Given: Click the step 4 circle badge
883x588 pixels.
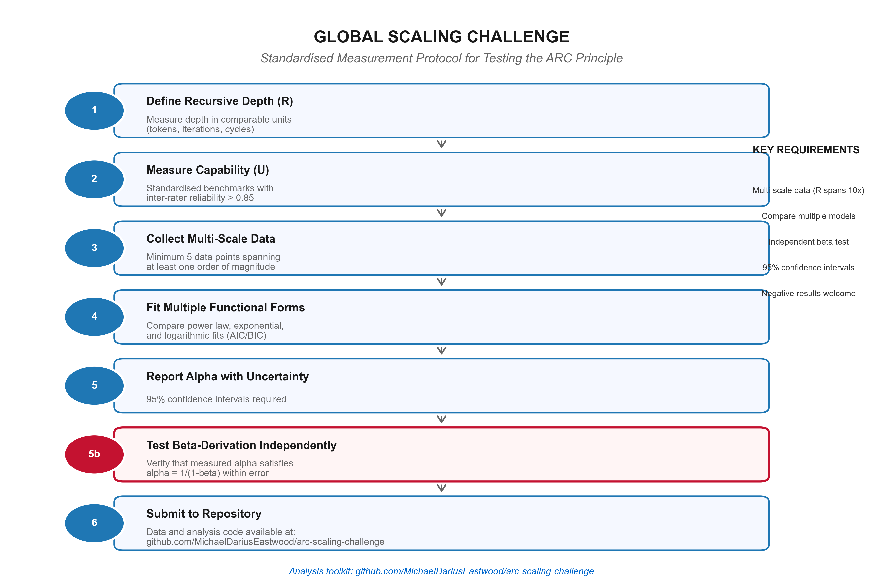Looking at the screenshot, I should pos(94,317).
